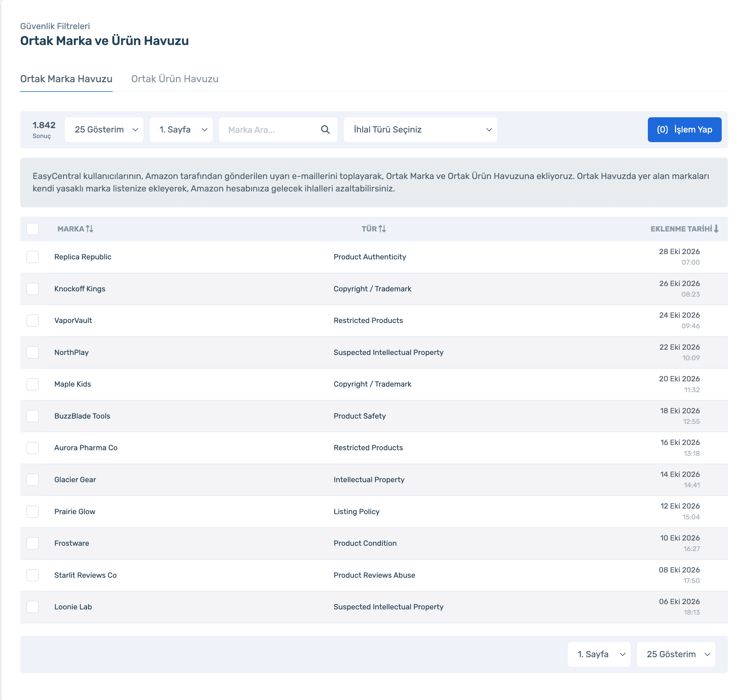The height and width of the screenshot is (700, 745).
Task: Click the İşlem Yap button
Action: click(685, 130)
